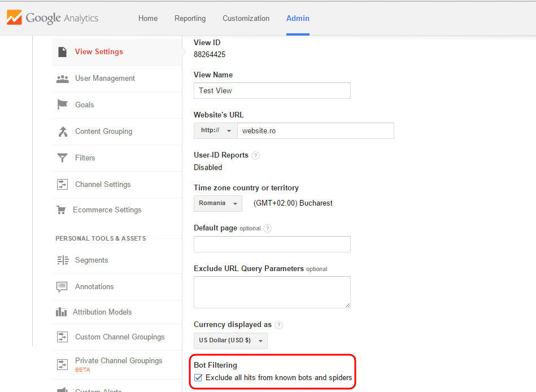The height and width of the screenshot is (392, 536).
Task: Click the Attribution Models bar chart icon
Action: (x=61, y=312)
